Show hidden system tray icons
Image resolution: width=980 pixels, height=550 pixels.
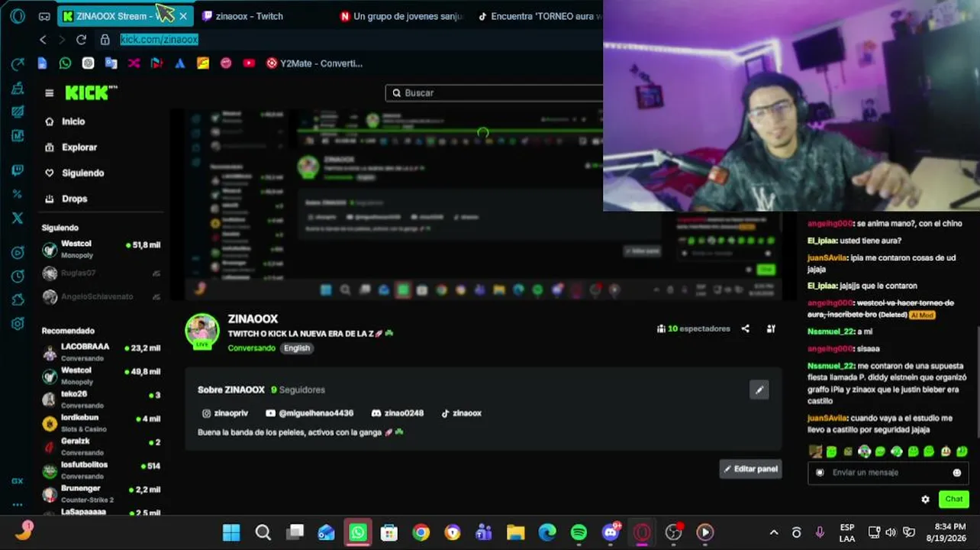click(773, 532)
